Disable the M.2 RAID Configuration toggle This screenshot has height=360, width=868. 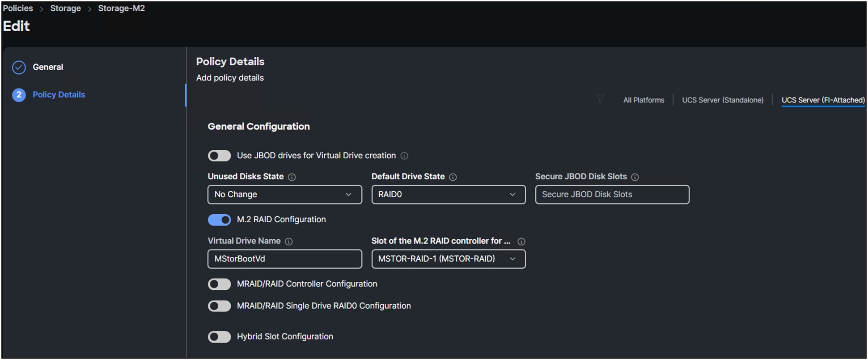click(x=219, y=220)
